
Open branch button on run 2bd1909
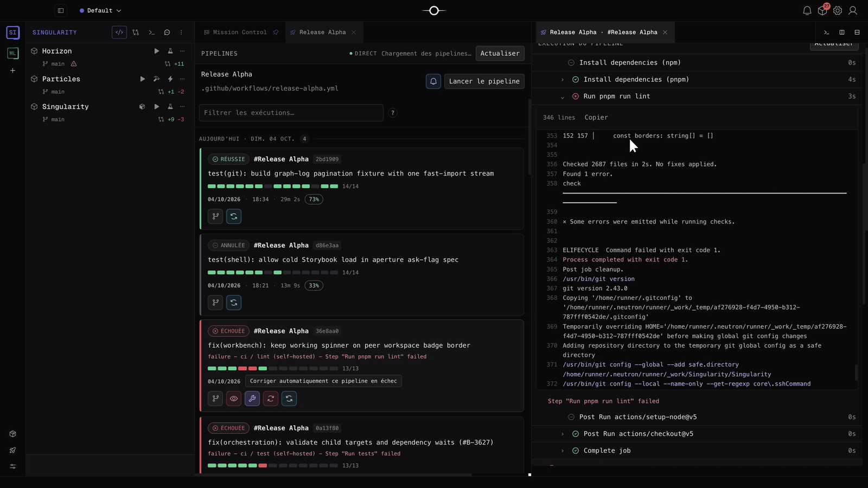[215, 216]
